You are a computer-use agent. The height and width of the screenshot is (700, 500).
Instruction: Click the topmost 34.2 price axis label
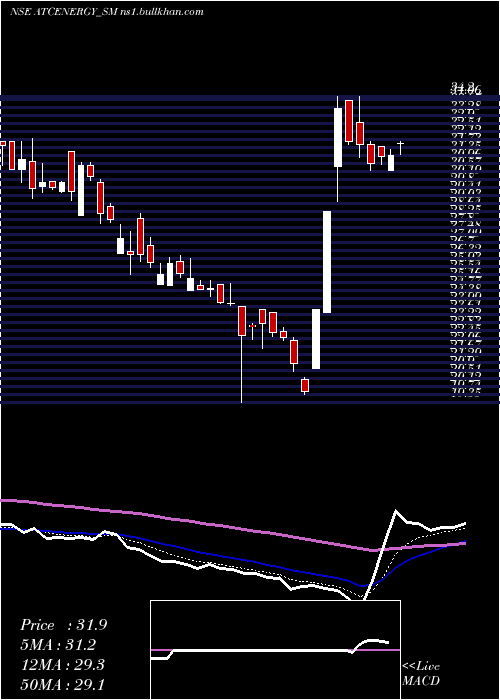click(465, 86)
